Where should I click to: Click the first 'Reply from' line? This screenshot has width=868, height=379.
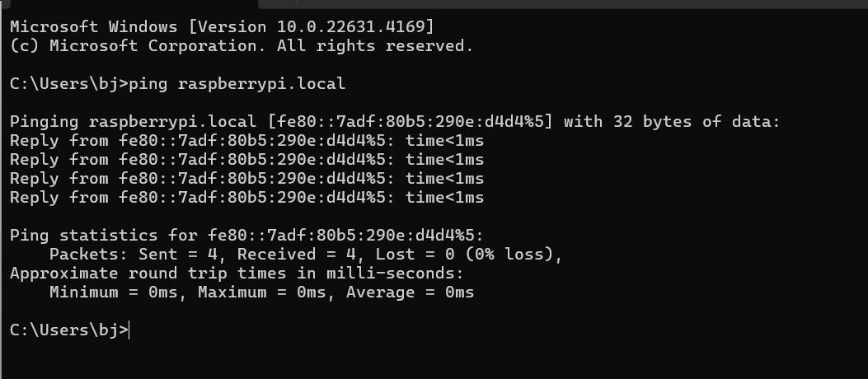pos(247,141)
